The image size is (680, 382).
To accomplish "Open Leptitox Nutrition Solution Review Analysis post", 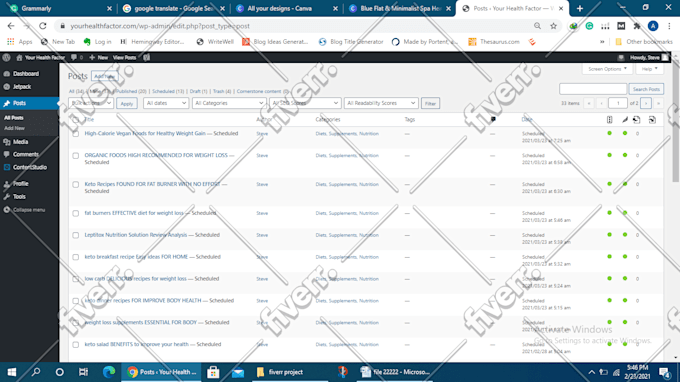I will click(x=136, y=235).
